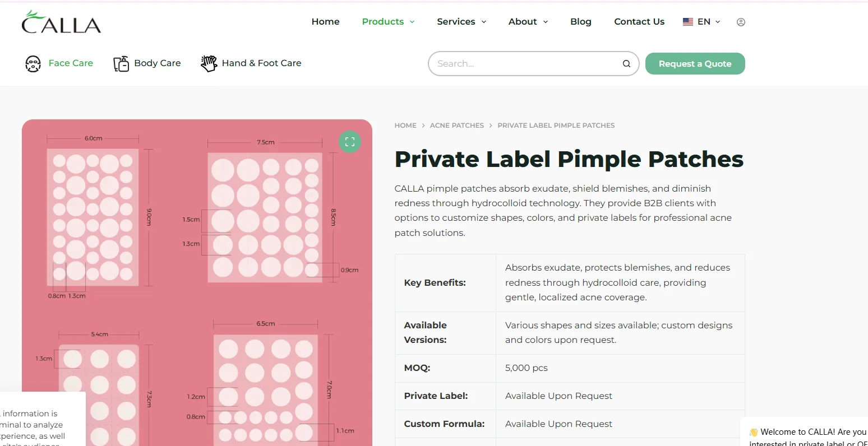Viewport: 868px width, 446px height.
Task: Toggle the Services navigation submenu
Action: coord(456,21)
